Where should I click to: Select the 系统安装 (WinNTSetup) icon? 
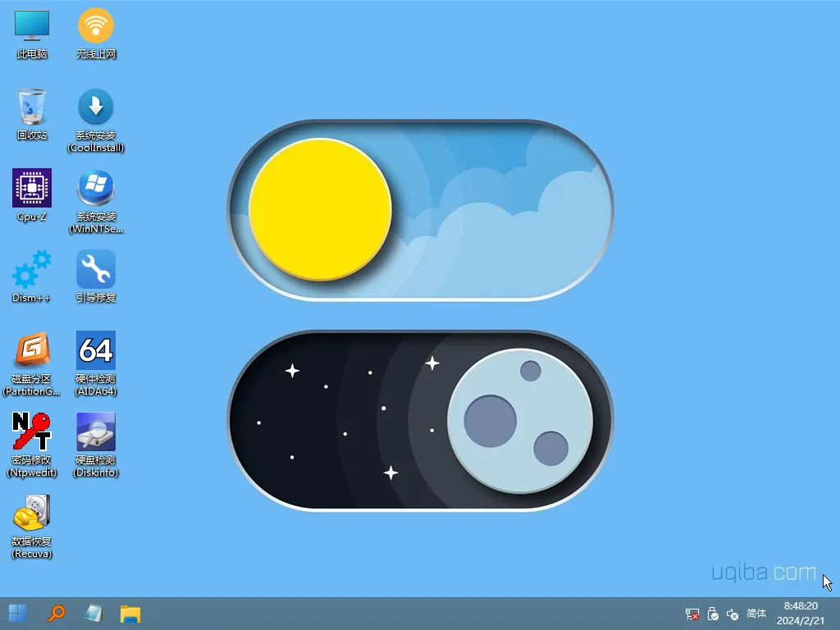[x=96, y=202]
